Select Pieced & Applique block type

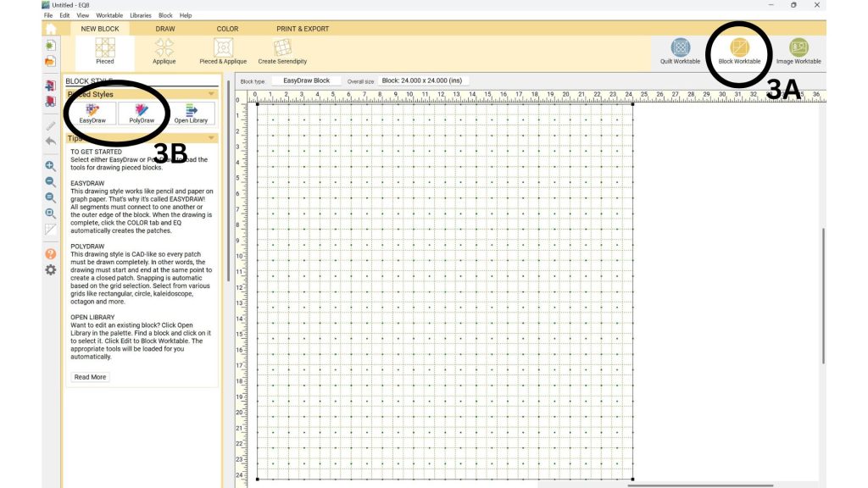tap(223, 49)
